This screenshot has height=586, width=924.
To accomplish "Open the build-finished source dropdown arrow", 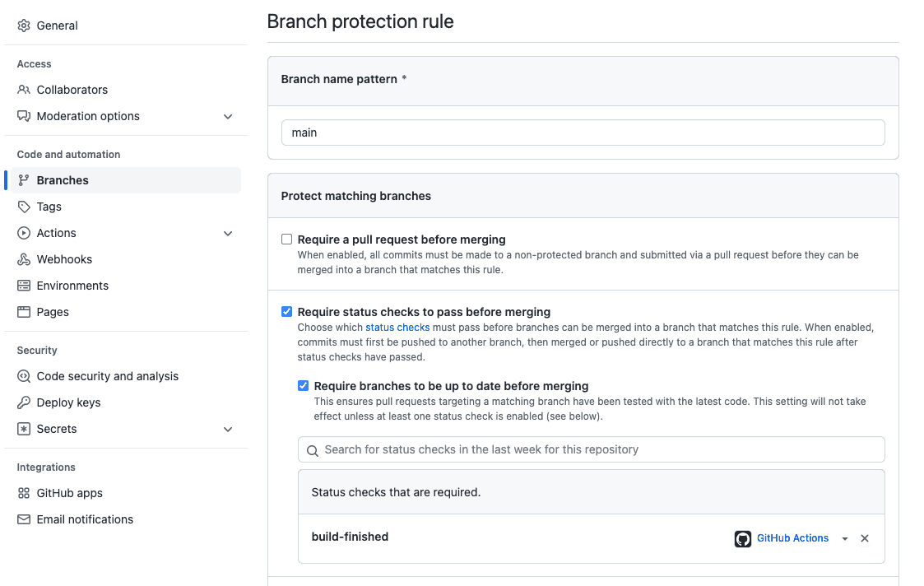I will 845,539.
